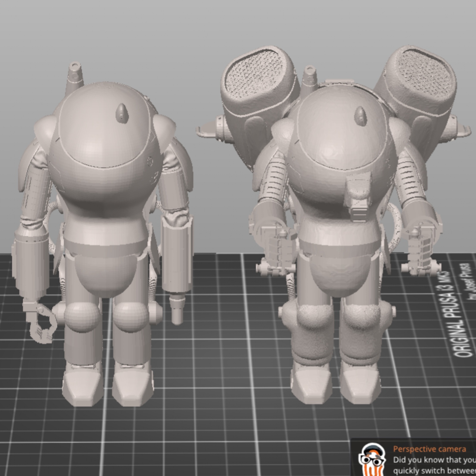Deselect by clicking gray background above left robot
Viewport: 476px width, 476px height.
click(119, 30)
